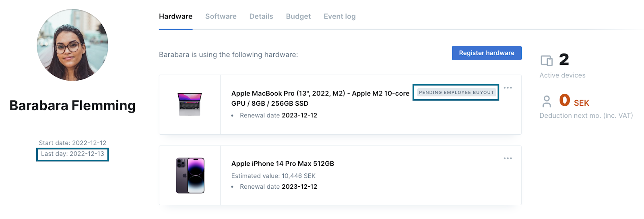Click Barabara Flemming's profile photo
This screenshot has width=644, height=219.
click(x=72, y=45)
